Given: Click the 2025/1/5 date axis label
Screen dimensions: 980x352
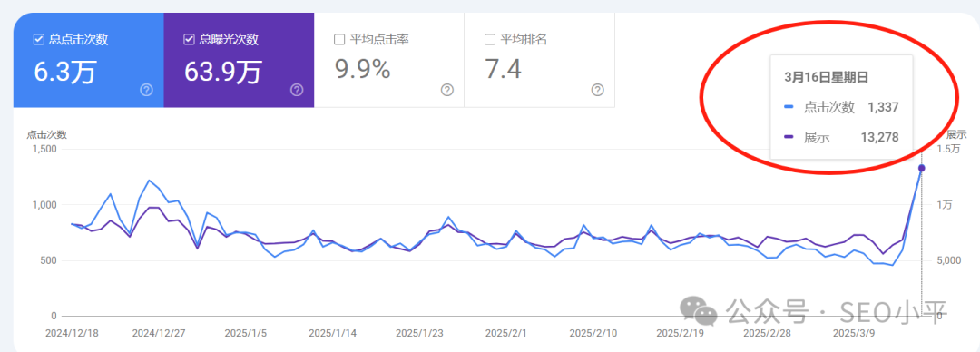Looking at the screenshot, I should [247, 333].
